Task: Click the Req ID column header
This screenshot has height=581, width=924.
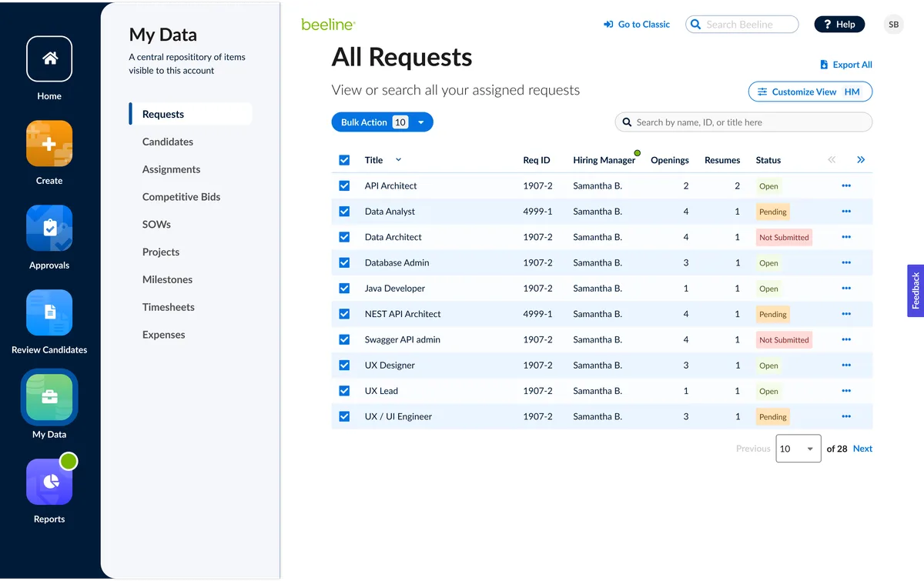Action: 537,160
